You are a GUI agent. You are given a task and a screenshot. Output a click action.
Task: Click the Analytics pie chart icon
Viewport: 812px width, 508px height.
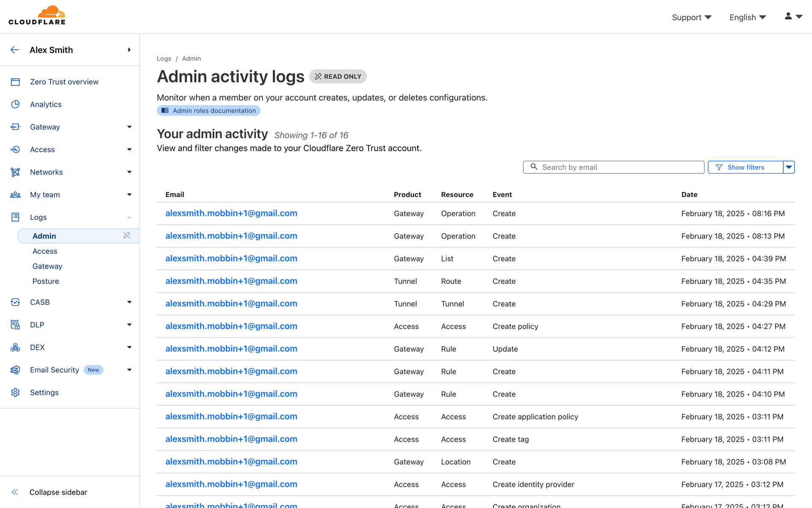click(x=15, y=104)
